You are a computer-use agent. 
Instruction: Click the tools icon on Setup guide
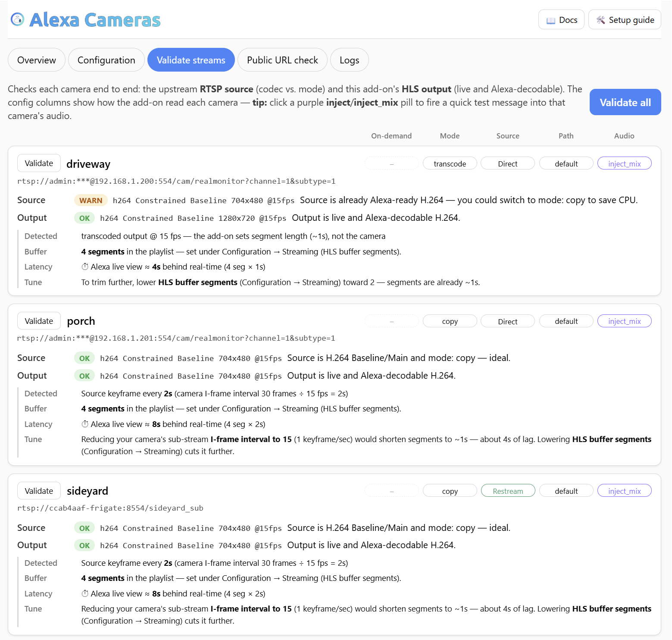point(601,20)
